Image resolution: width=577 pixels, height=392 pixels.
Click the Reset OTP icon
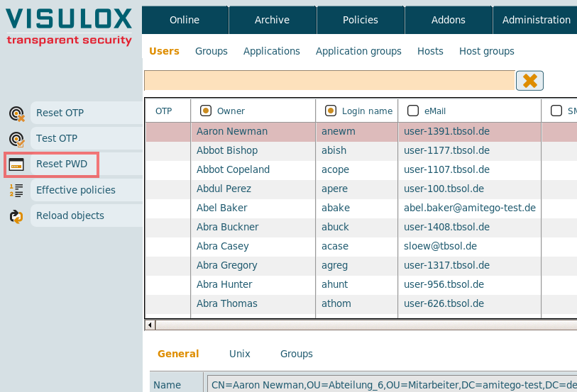coord(16,113)
